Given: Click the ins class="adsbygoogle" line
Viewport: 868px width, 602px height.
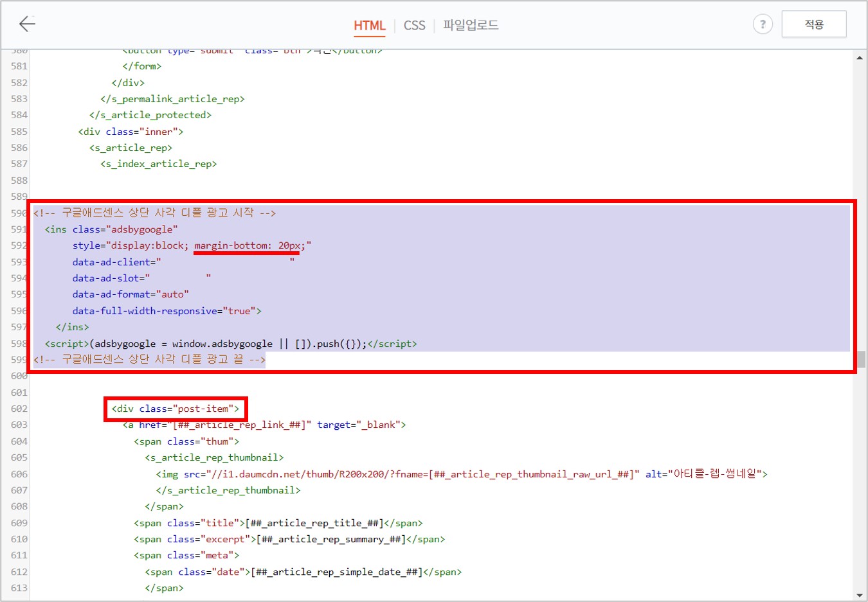Looking at the screenshot, I should pyautogui.click(x=111, y=229).
